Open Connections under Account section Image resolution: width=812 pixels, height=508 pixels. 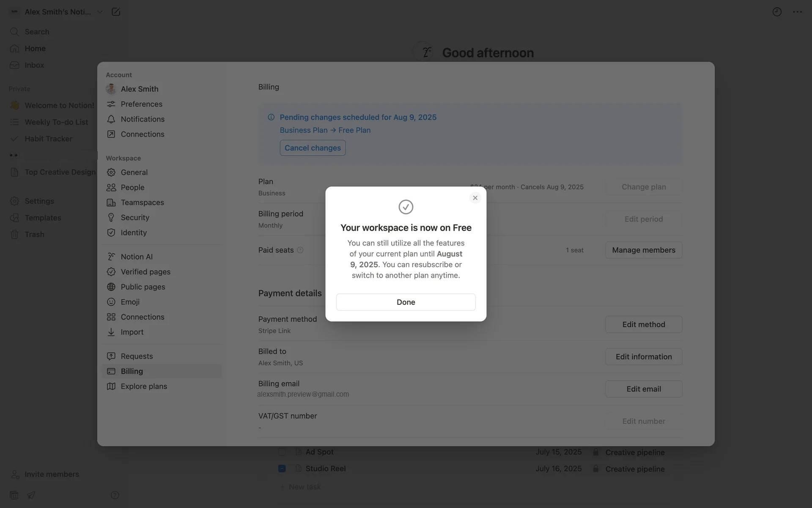click(162, 134)
